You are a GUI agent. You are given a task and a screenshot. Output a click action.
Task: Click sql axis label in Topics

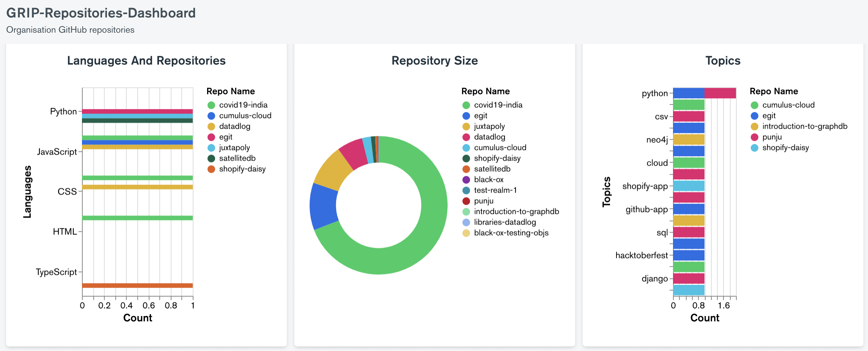(662, 232)
